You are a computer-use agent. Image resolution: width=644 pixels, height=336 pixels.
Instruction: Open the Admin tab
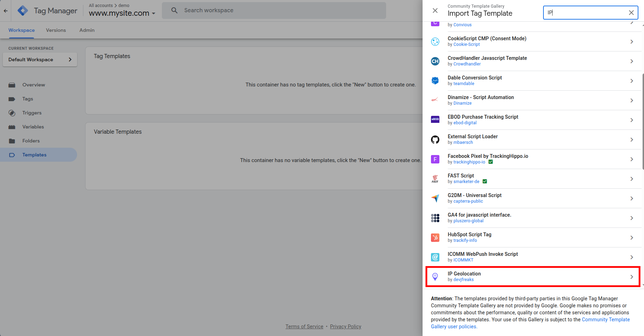click(x=87, y=30)
